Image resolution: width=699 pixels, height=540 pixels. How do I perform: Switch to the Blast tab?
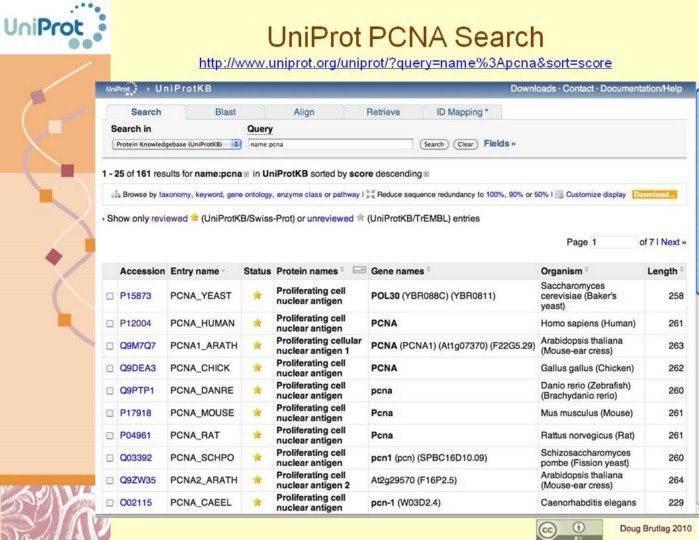[225, 112]
